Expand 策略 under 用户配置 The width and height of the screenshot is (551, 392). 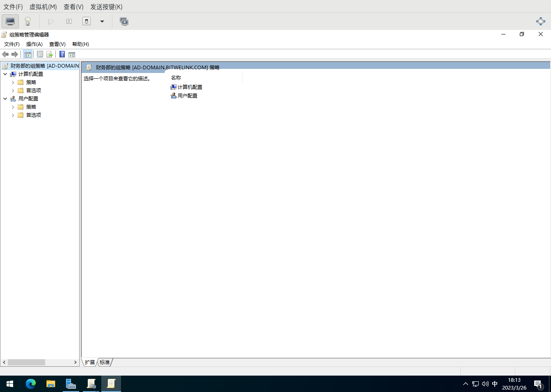click(13, 107)
